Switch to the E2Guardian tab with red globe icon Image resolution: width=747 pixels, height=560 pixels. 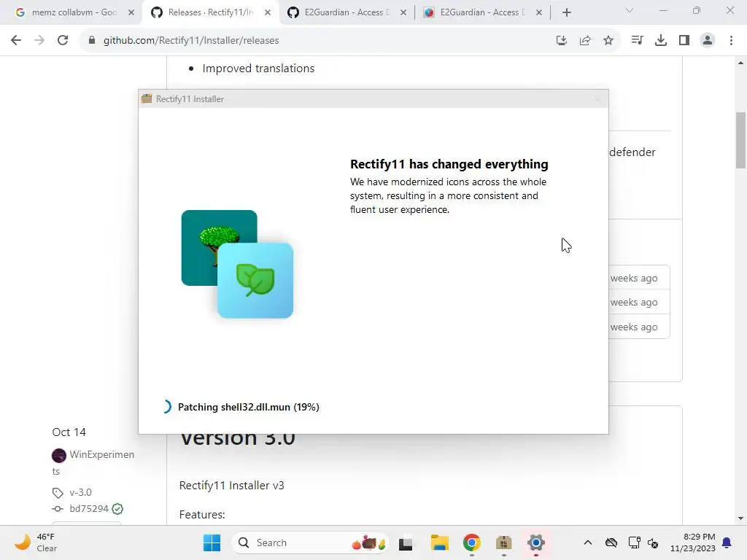pos(482,12)
